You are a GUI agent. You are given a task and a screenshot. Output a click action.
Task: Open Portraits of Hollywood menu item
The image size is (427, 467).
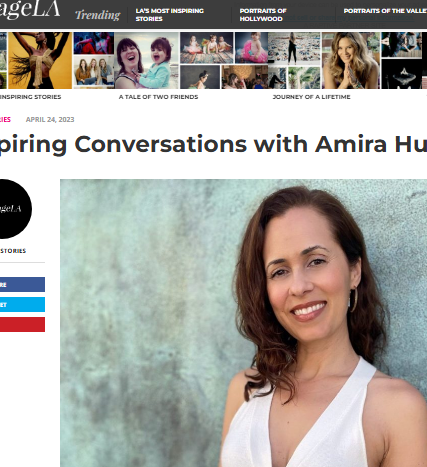click(x=263, y=15)
